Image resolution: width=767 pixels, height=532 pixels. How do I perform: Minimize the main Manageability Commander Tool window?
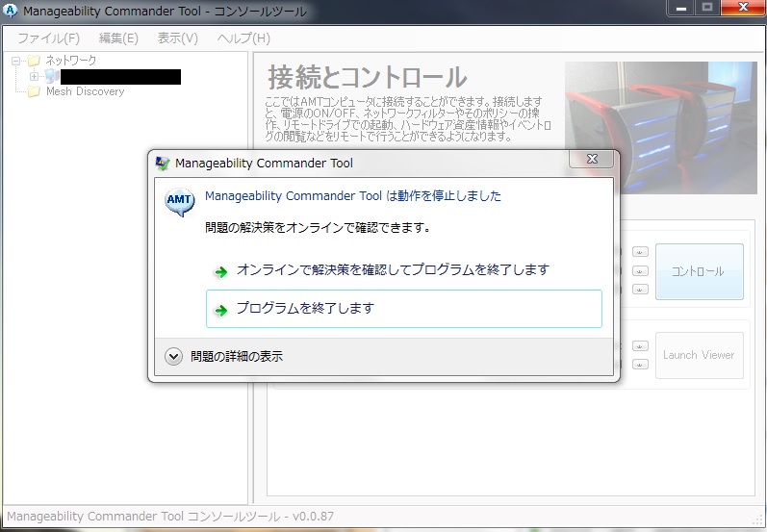681,8
